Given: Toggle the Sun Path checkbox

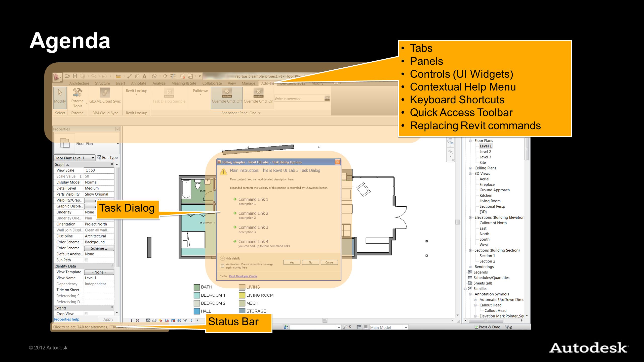Looking at the screenshot, I should (86, 260).
